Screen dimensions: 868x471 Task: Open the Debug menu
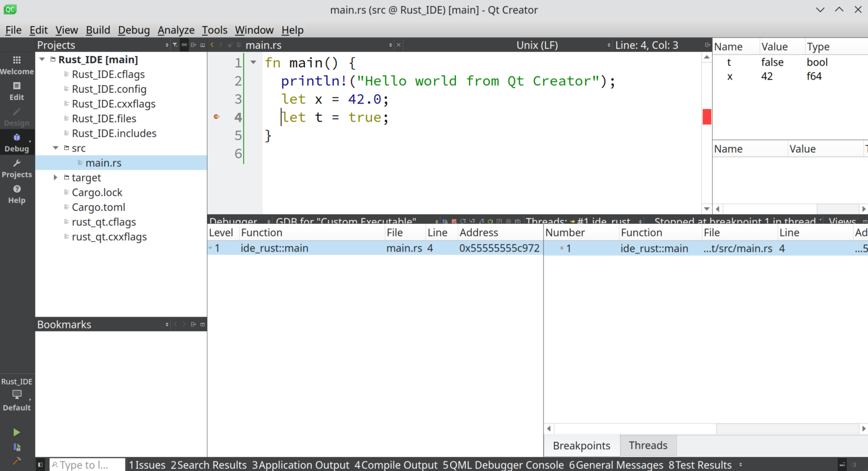(x=134, y=30)
